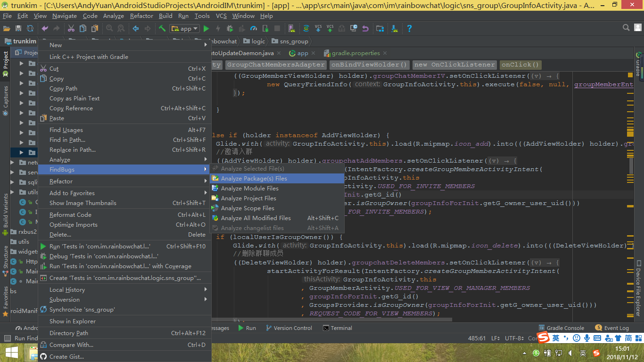The height and width of the screenshot is (362, 644).
Task: Click the Debug app bug icon
Action: (x=230, y=28)
